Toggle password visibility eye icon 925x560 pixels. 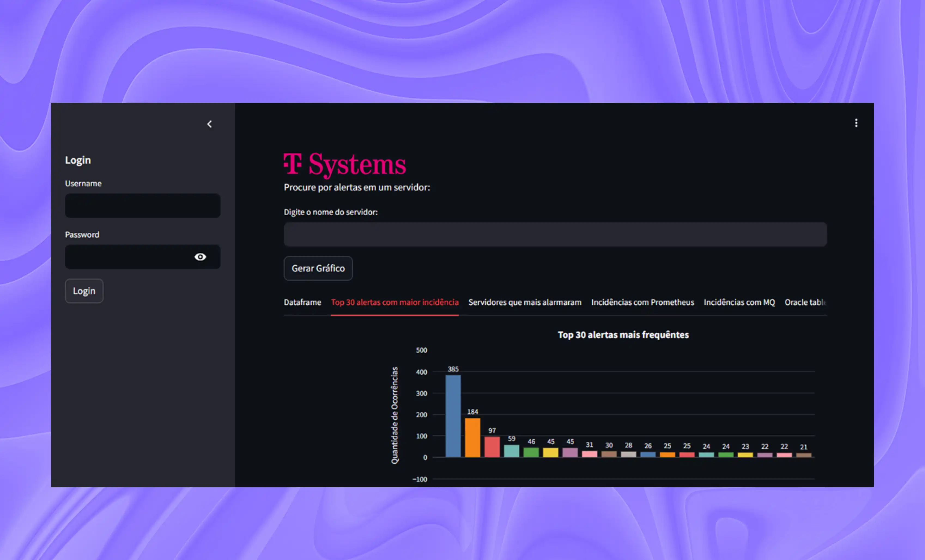pos(200,257)
